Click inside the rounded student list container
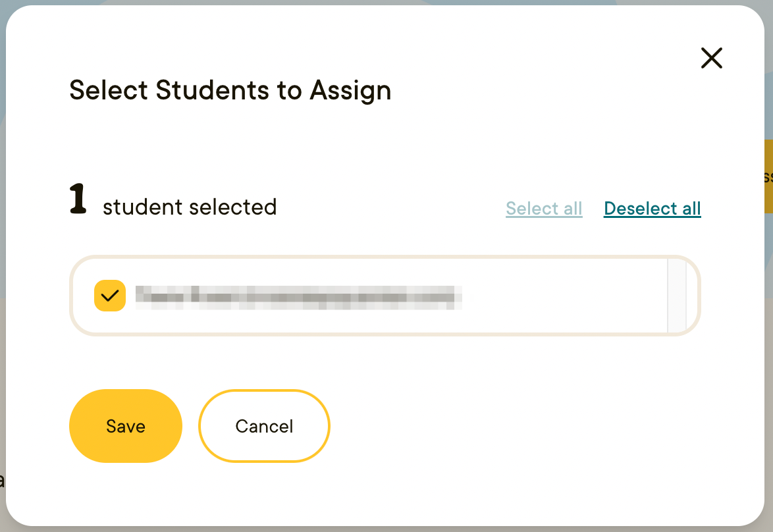773x532 pixels. pos(385,296)
